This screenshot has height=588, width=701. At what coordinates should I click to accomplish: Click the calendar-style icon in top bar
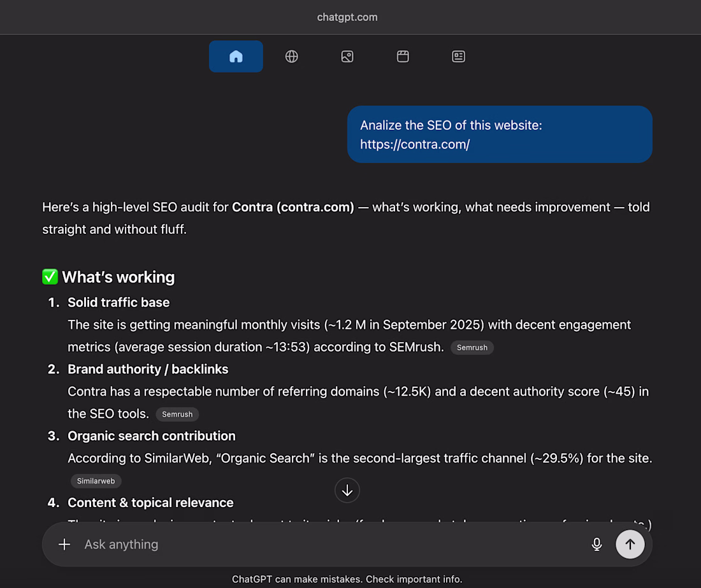[403, 57]
